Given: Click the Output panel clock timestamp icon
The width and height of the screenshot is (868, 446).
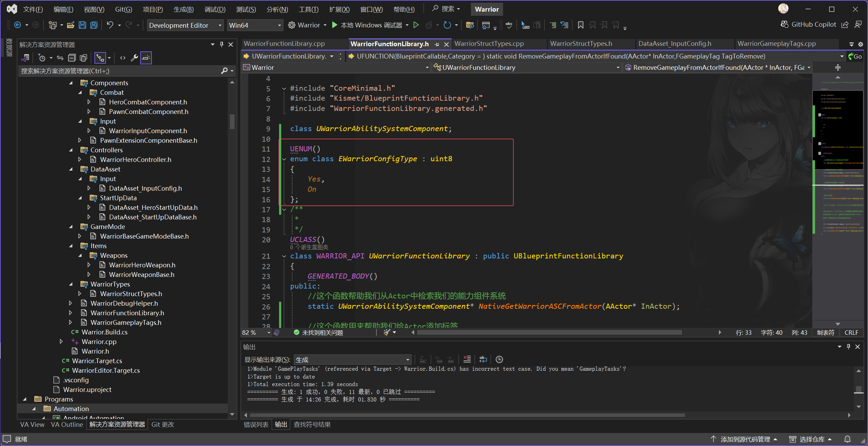Looking at the screenshot, I should (x=499, y=359).
